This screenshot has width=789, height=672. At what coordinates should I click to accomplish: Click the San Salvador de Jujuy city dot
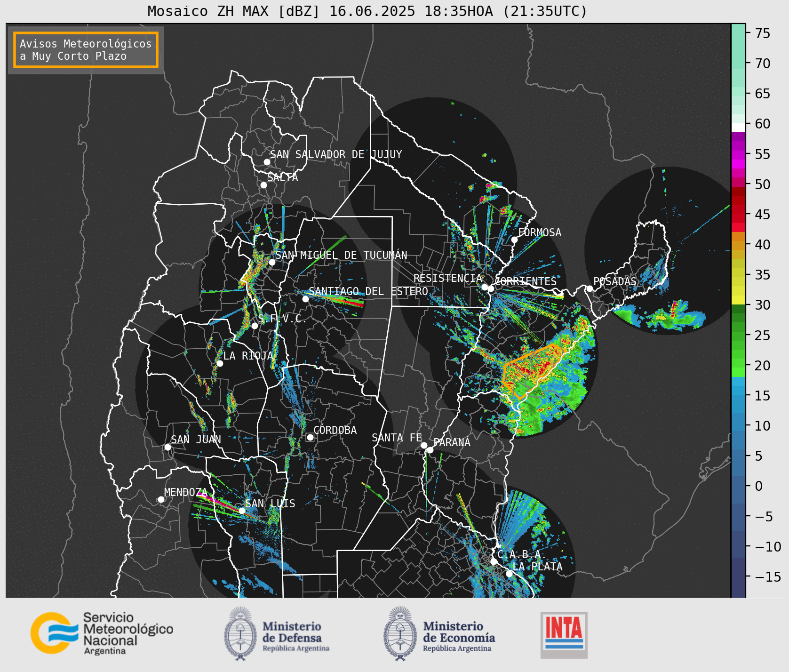(x=267, y=162)
